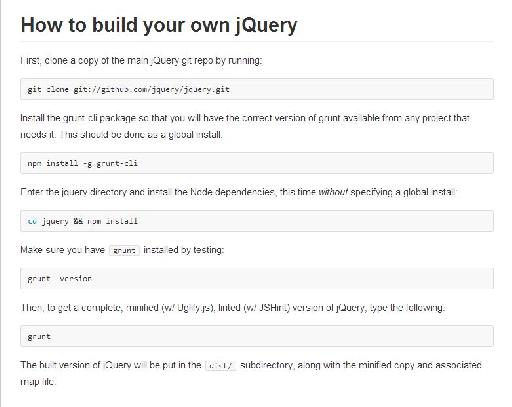512x407 pixels.
Task: Click the horizontal rule beneath the heading
Action: click(257, 42)
